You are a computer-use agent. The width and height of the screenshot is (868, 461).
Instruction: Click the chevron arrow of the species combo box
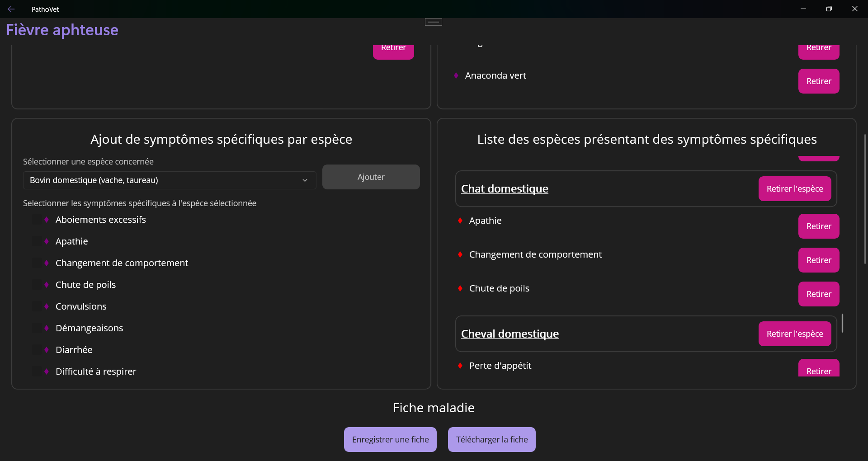click(x=305, y=180)
